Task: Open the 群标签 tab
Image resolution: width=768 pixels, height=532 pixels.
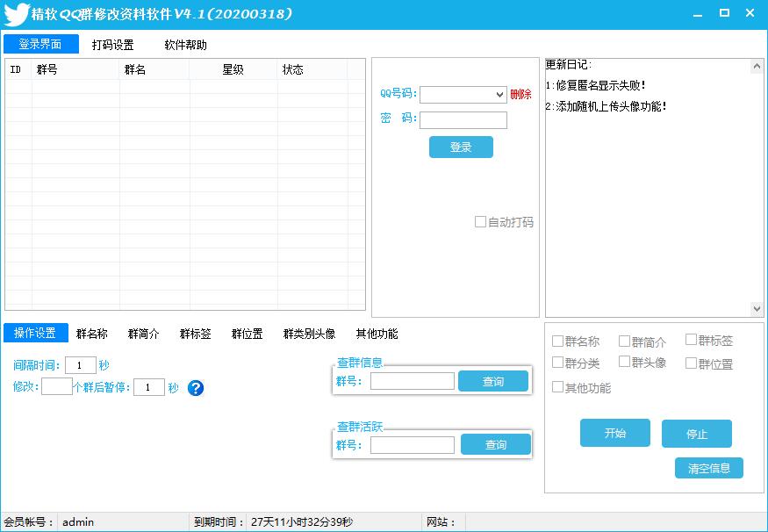Action: coord(196,334)
